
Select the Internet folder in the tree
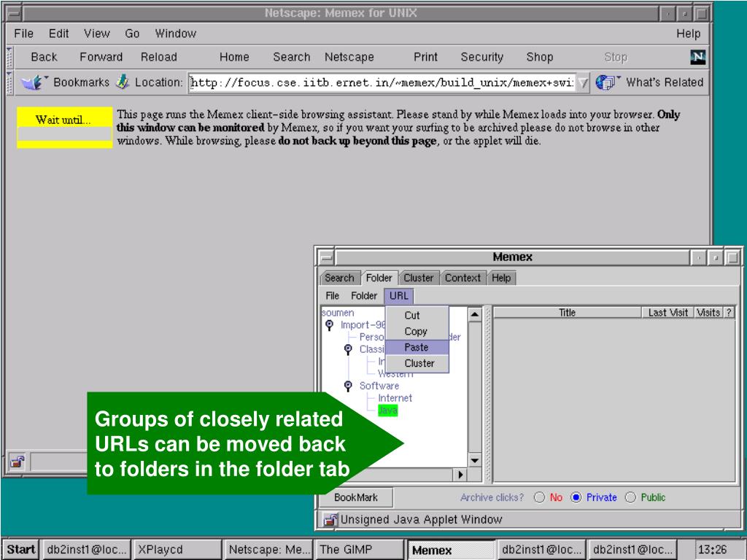[x=395, y=398]
